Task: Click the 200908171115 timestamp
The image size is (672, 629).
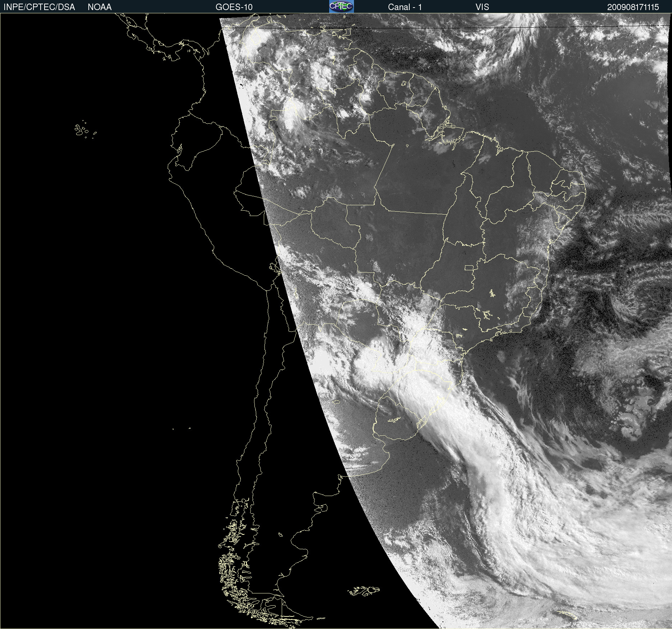Action: point(633,7)
